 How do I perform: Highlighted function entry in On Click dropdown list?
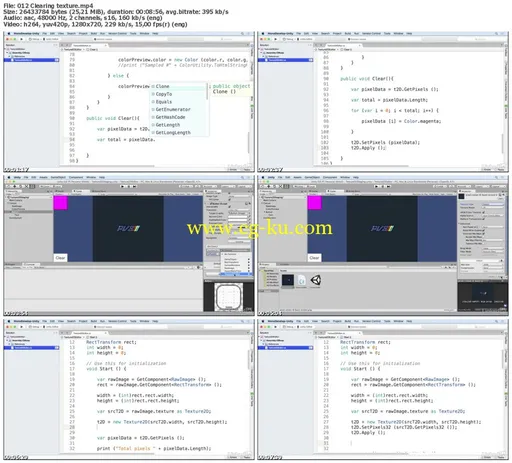tap(236, 274)
